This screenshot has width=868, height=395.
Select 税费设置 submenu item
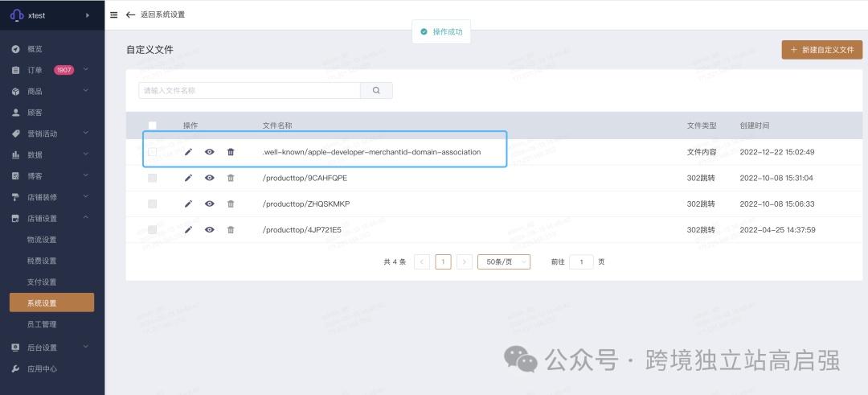(42, 261)
